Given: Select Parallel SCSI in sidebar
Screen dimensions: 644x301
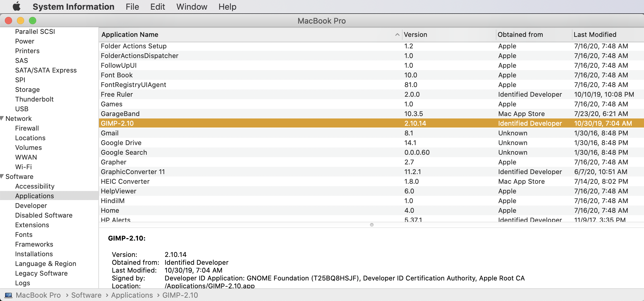Looking at the screenshot, I should pos(35,31).
